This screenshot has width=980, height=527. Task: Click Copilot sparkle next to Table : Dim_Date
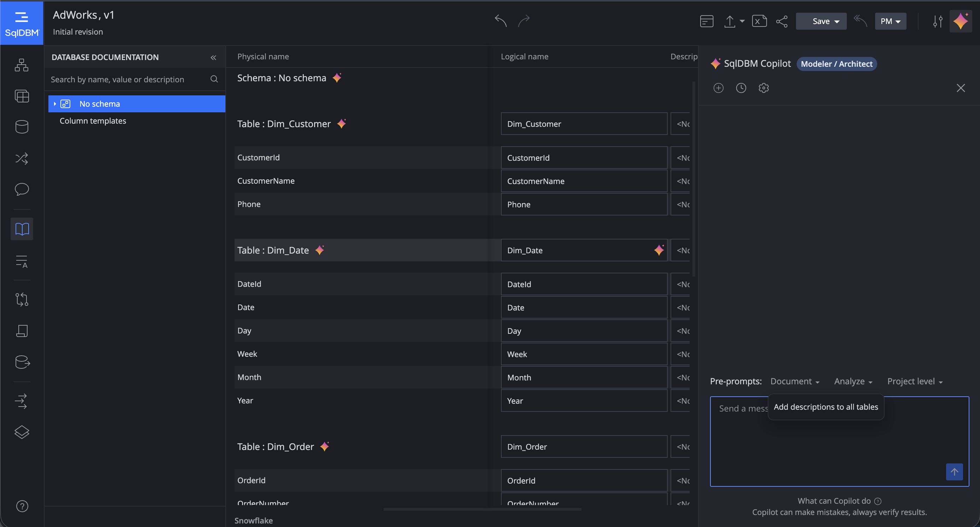point(320,250)
